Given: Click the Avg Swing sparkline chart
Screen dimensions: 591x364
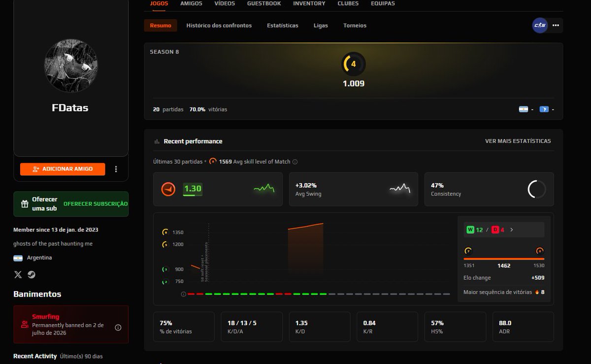Looking at the screenshot, I should (x=400, y=188).
